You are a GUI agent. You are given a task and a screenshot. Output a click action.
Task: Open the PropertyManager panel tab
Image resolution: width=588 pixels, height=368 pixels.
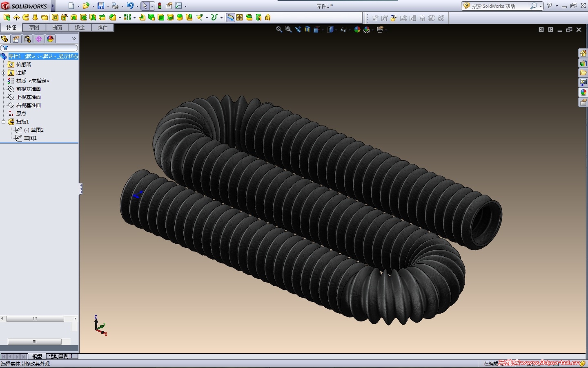[x=16, y=39]
